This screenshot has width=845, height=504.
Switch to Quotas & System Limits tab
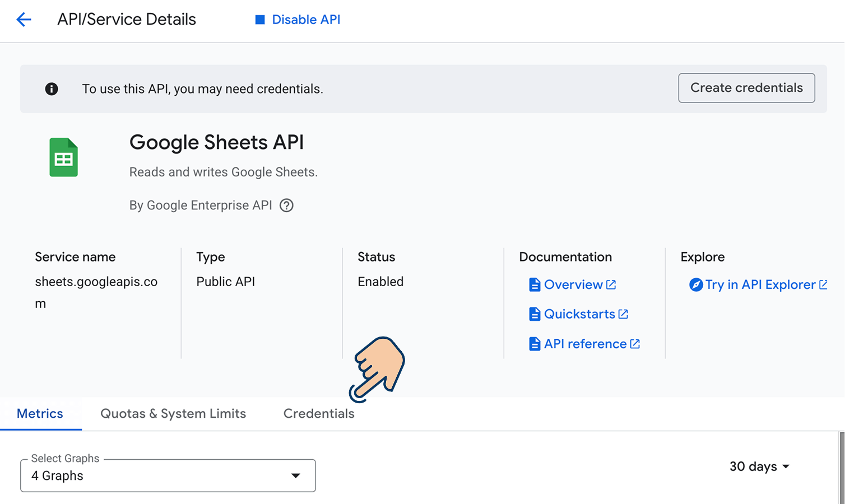pos(173,414)
